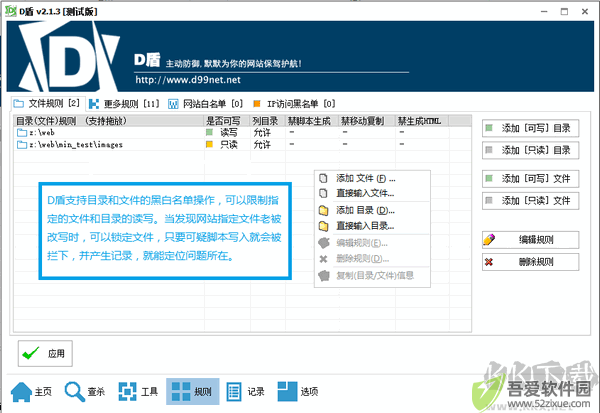600x413 pixels.
Task: Click the 禁脚本生成 column header
Action: 312,121
